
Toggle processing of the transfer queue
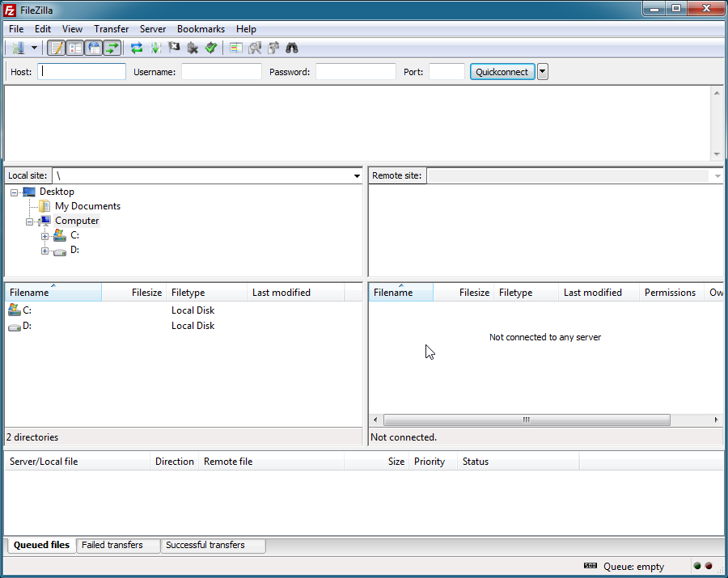coord(155,48)
